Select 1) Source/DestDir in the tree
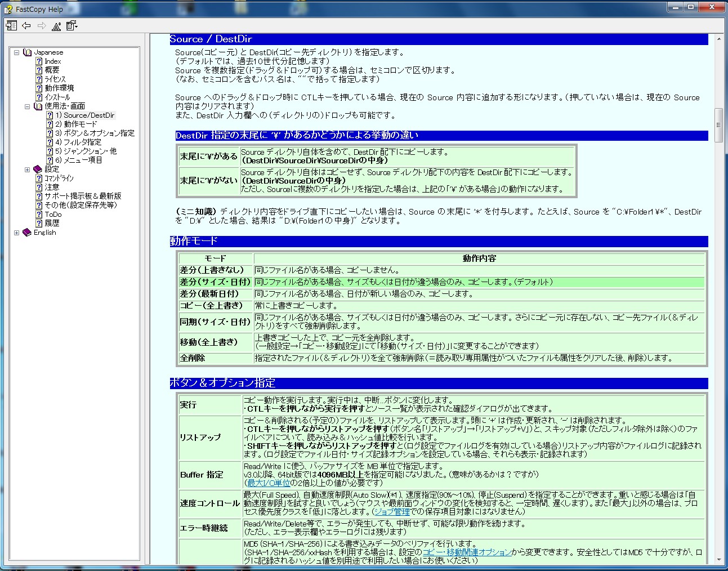This screenshot has height=571, width=728. [x=85, y=115]
